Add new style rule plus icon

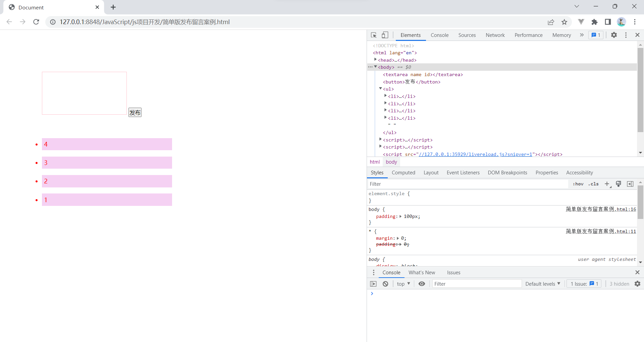pos(607,184)
